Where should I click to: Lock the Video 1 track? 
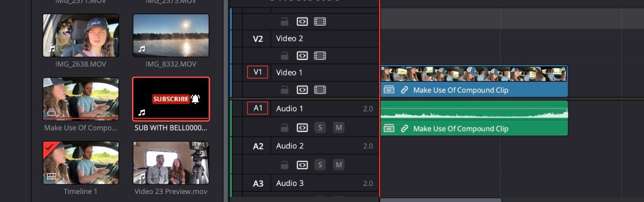click(285, 89)
